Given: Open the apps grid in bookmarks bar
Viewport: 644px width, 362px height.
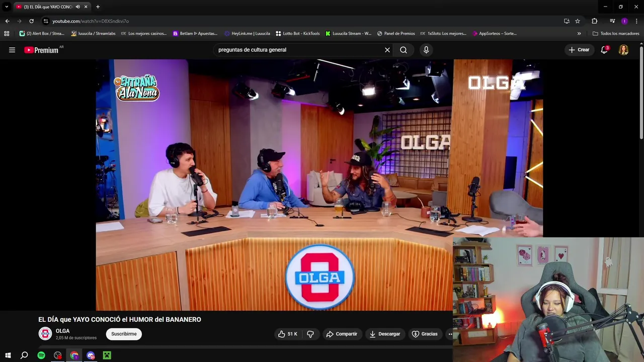Looking at the screenshot, I should pos(7,34).
